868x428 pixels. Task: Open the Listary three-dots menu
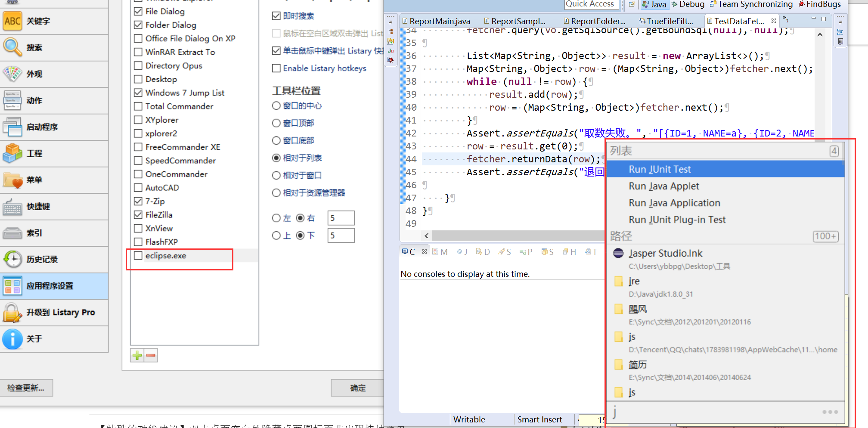pyautogui.click(x=830, y=412)
